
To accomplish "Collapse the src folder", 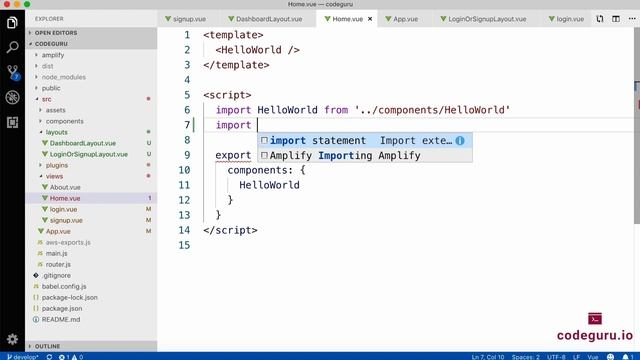I will [x=91, y=99].
